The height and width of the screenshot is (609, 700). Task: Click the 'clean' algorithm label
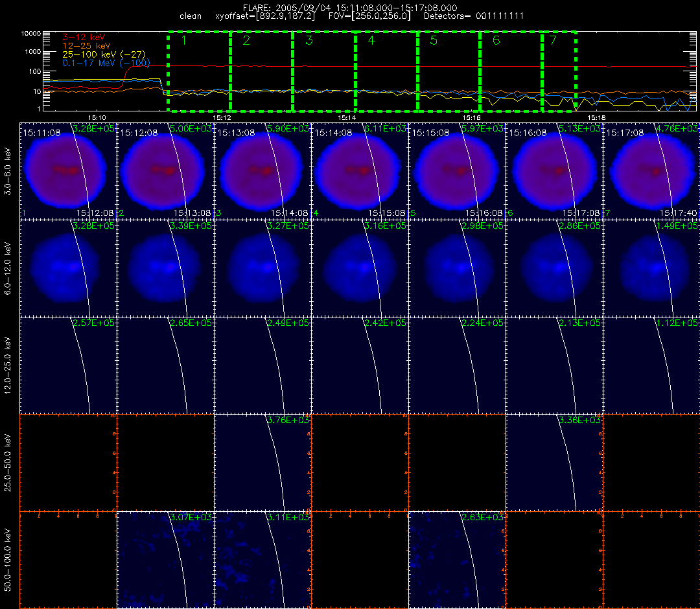(191, 16)
